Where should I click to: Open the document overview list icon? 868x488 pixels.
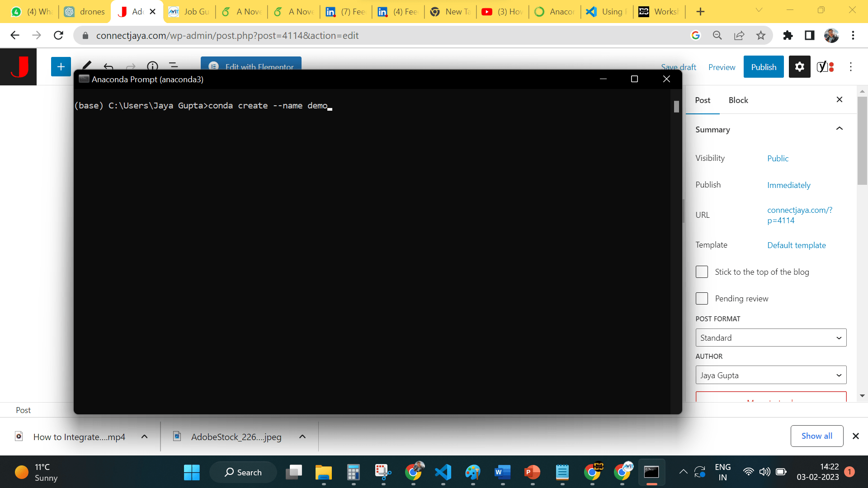[x=174, y=66]
